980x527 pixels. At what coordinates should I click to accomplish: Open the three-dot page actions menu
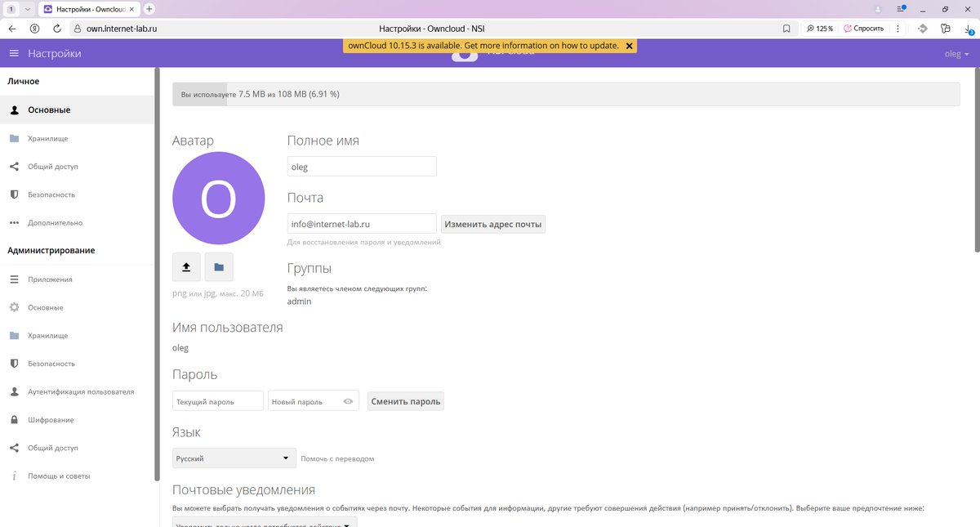click(x=898, y=28)
